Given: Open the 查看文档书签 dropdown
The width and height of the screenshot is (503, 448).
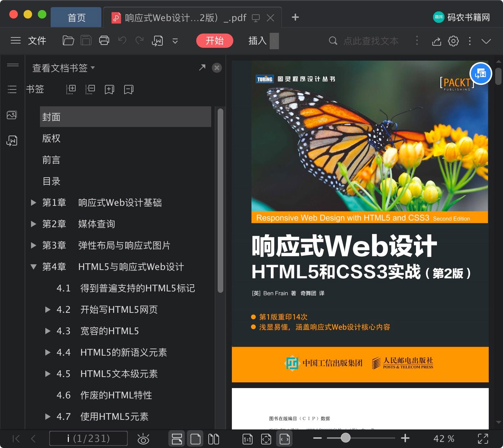Looking at the screenshot, I should [63, 68].
